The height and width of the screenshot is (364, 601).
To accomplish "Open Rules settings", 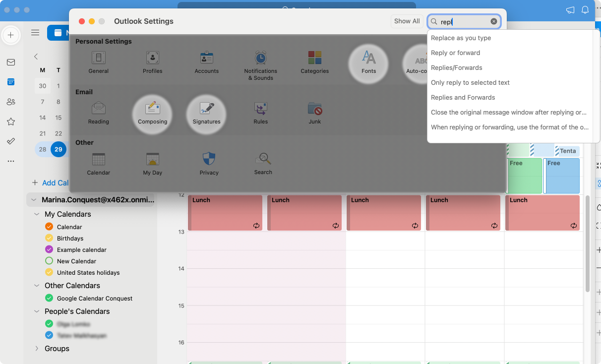I will point(260,113).
